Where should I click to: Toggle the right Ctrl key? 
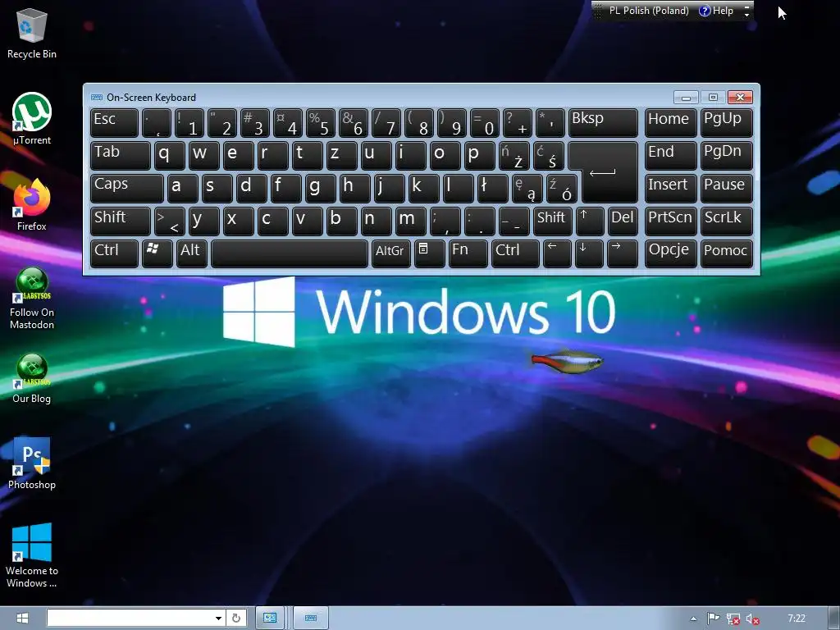[515, 253]
